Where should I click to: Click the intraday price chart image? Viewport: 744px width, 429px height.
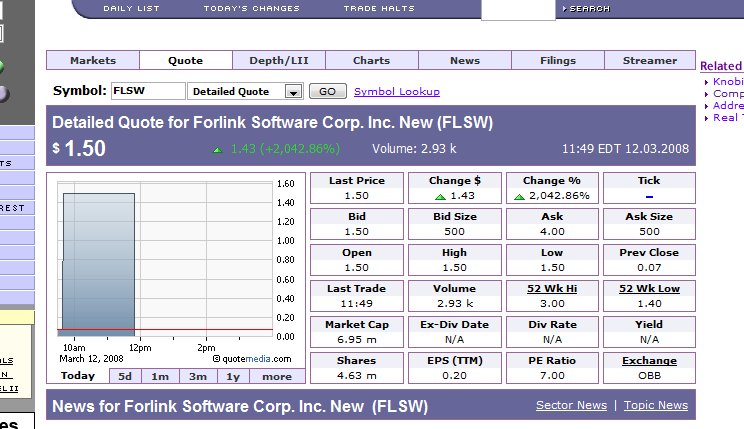click(x=165, y=260)
